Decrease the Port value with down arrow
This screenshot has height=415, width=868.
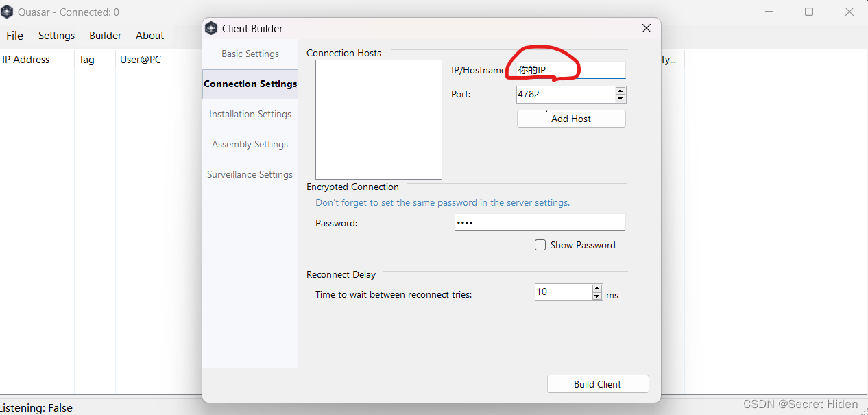[620, 98]
